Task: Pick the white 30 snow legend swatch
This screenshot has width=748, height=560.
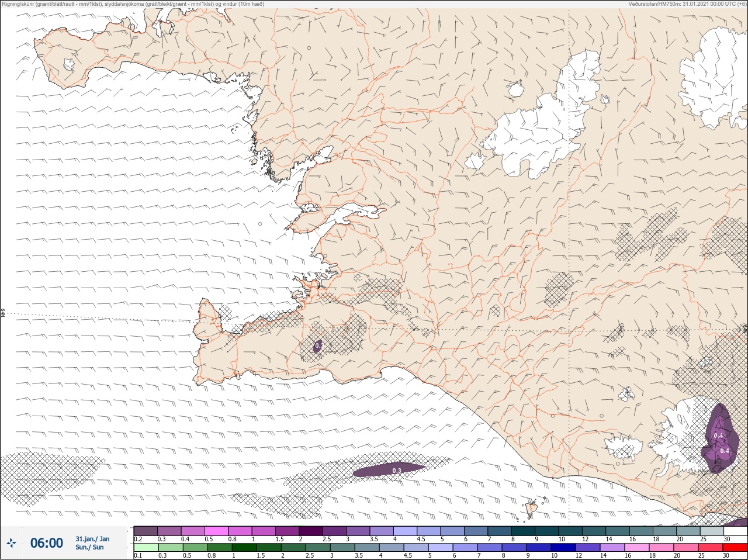Action: click(x=735, y=531)
